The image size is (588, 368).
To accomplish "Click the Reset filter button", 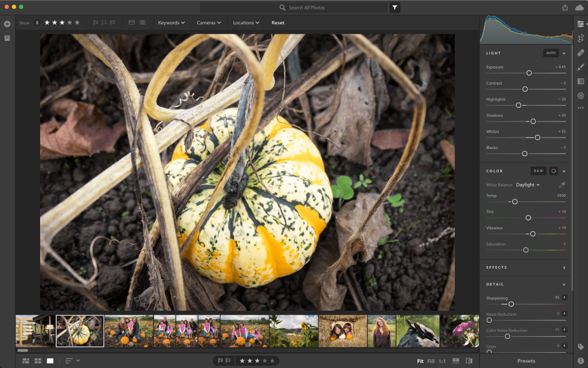I will pyautogui.click(x=278, y=23).
